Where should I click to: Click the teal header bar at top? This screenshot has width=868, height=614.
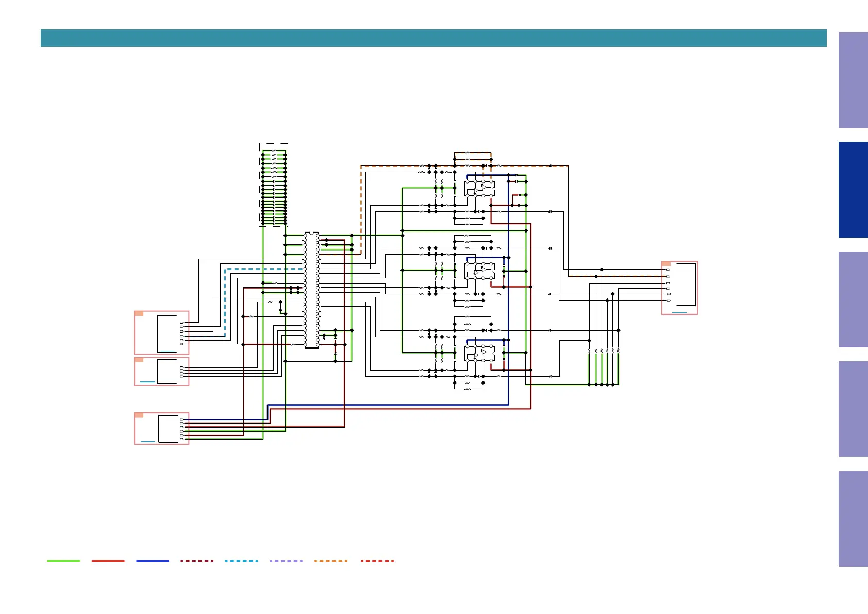click(433, 38)
